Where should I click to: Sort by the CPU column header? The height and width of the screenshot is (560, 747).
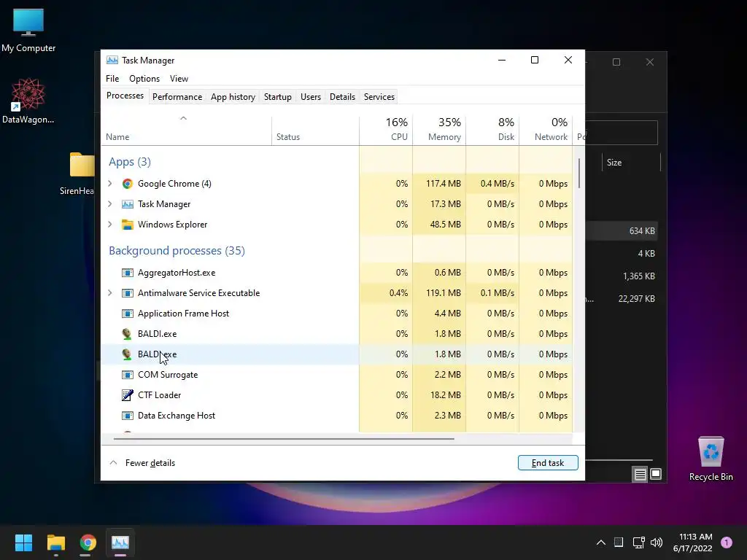coord(386,130)
